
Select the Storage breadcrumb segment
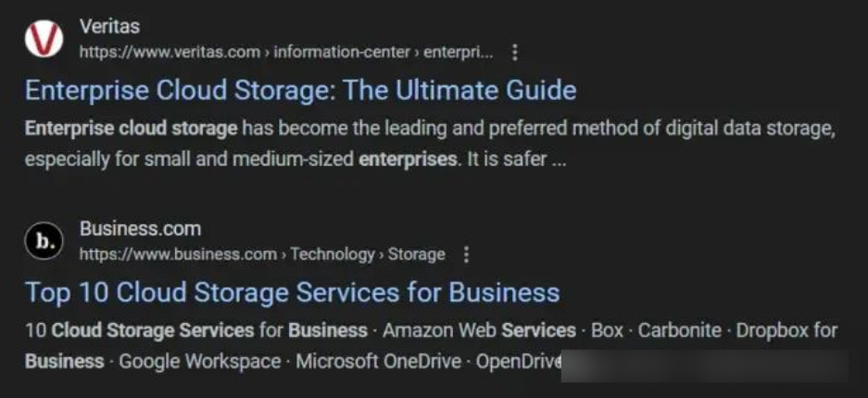416,255
